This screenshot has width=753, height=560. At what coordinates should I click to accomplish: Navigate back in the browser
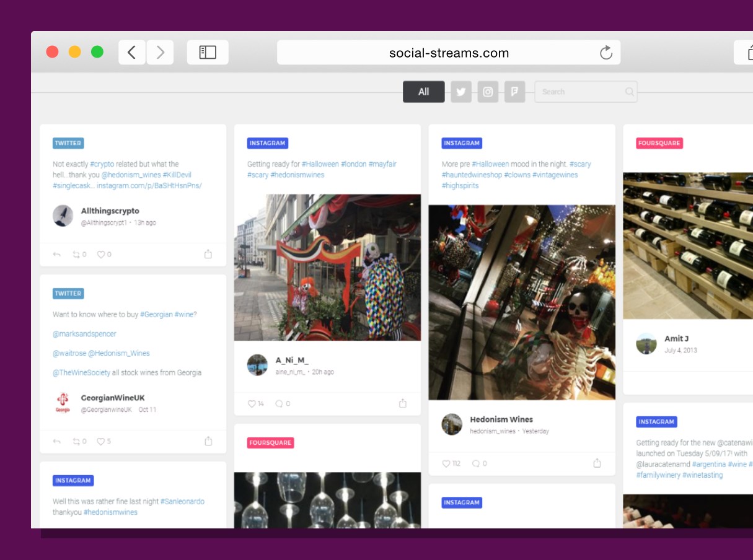[131, 53]
